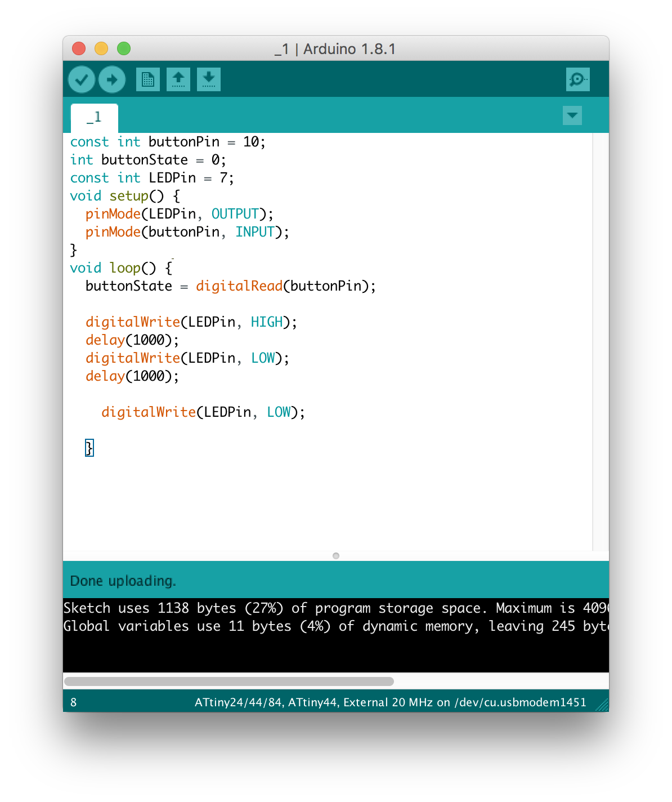672x802 pixels.
Task: Close the Arduino window with red button
Action: 79,48
